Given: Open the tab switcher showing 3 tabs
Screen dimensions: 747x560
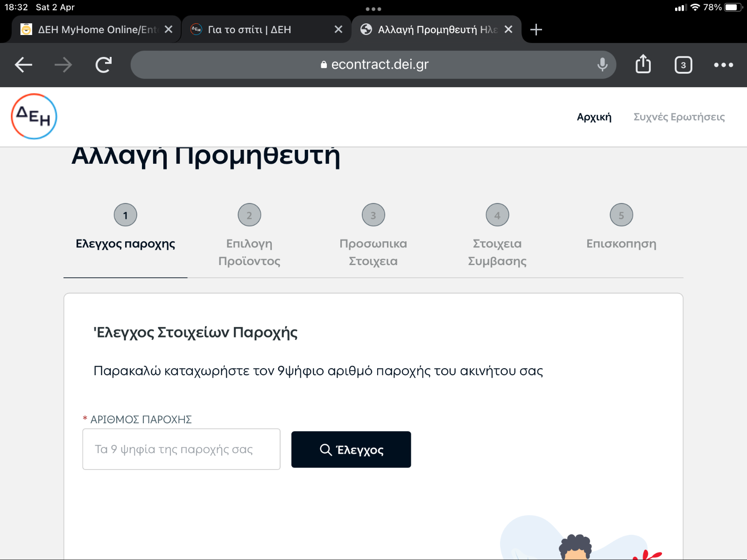Looking at the screenshot, I should 683,65.
